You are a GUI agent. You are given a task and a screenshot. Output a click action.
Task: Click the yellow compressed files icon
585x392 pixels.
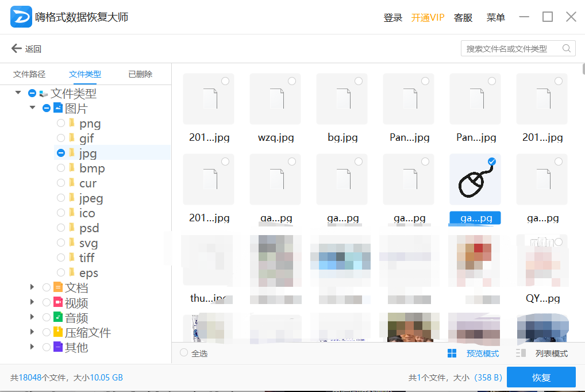pos(58,332)
